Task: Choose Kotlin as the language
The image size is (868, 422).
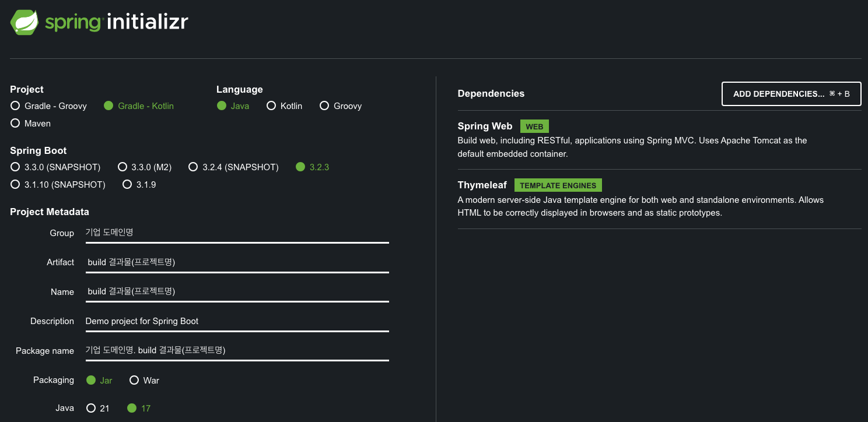Action: pyautogui.click(x=285, y=106)
